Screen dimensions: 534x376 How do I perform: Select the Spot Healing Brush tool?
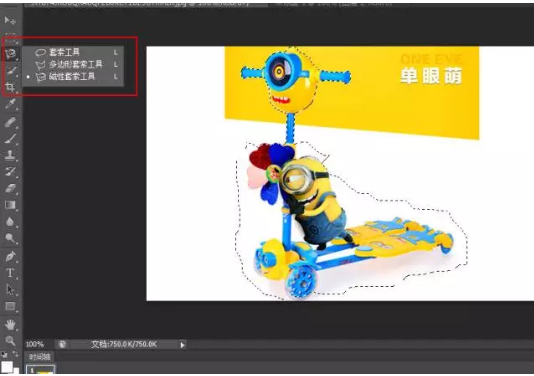coord(11,122)
